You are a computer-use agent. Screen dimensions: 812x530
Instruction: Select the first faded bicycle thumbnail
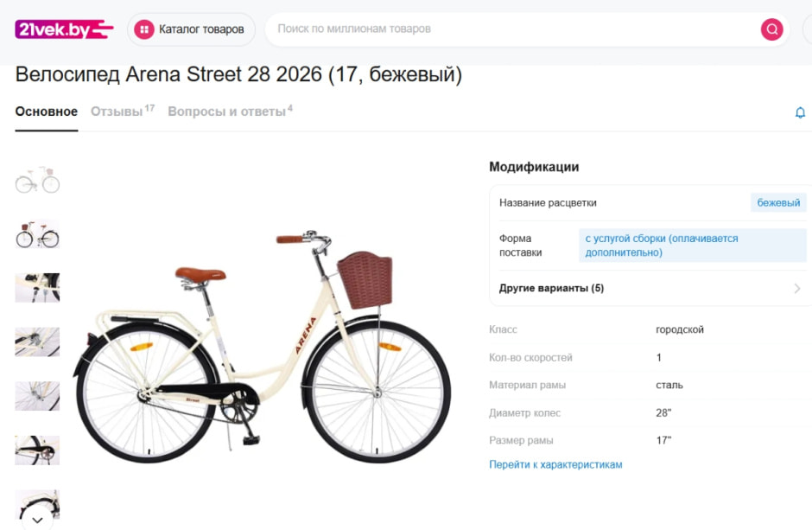[x=37, y=180]
